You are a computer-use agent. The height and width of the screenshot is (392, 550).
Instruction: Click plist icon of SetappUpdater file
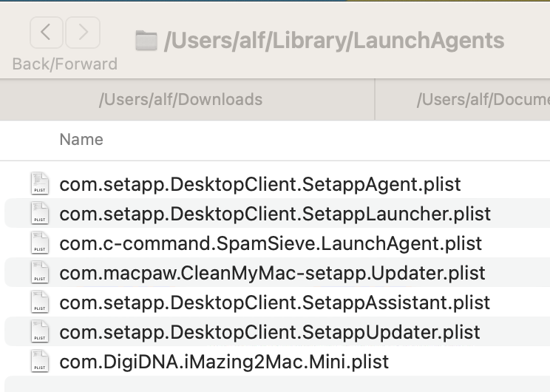[40, 331]
